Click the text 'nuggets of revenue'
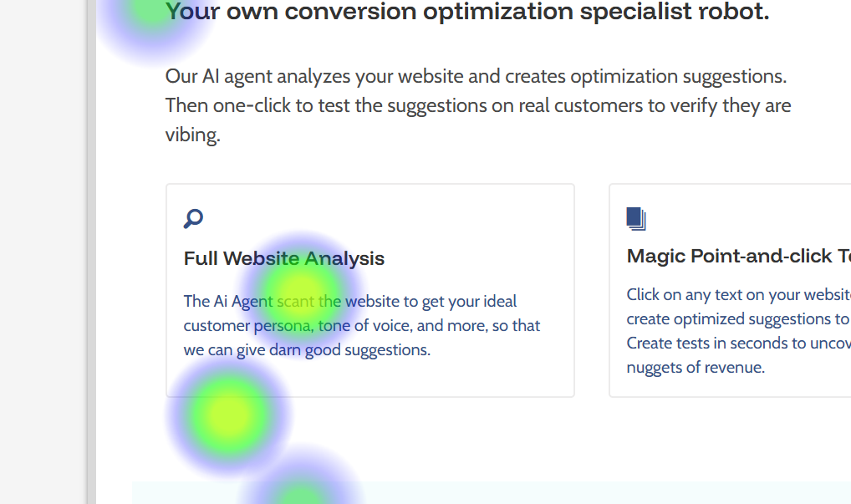This screenshot has width=851, height=504. pyautogui.click(x=694, y=367)
